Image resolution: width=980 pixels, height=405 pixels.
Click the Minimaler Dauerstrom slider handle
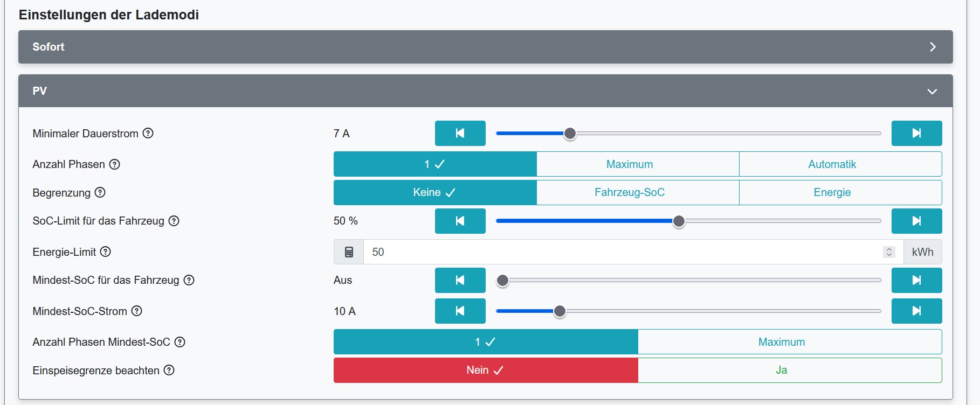(x=570, y=134)
